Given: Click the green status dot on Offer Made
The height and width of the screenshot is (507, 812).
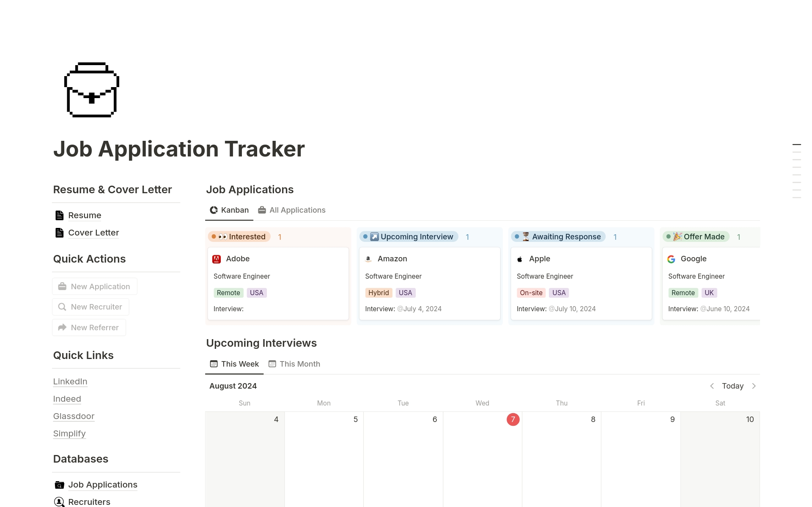Looking at the screenshot, I should pyautogui.click(x=668, y=237).
